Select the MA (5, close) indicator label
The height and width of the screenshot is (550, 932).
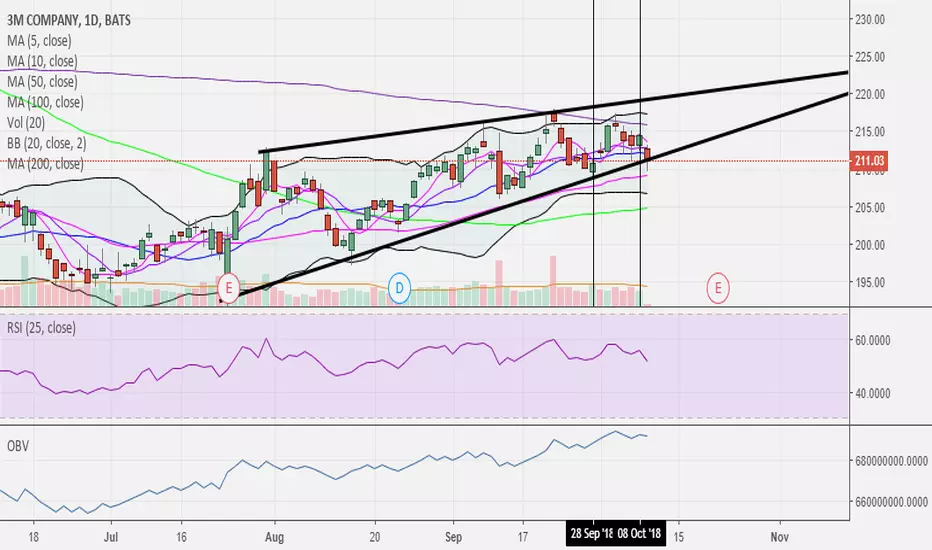pos(39,41)
